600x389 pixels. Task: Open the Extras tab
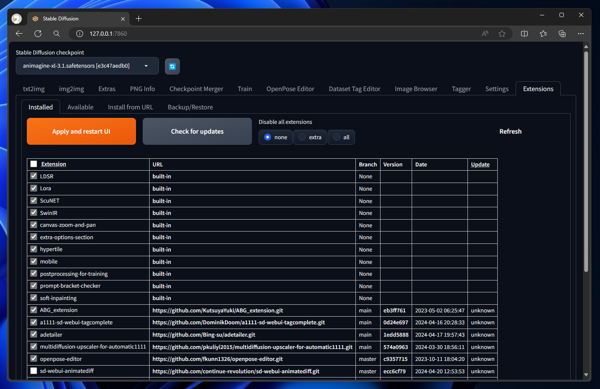click(x=107, y=89)
